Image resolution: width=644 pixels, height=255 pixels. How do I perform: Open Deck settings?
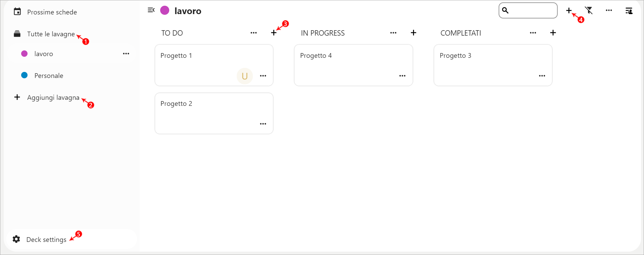pos(46,240)
